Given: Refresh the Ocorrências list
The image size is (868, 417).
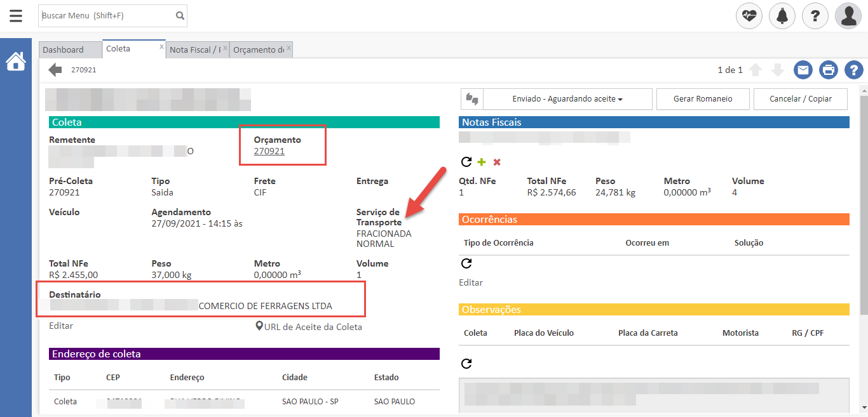Looking at the screenshot, I should click(x=466, y=263).
